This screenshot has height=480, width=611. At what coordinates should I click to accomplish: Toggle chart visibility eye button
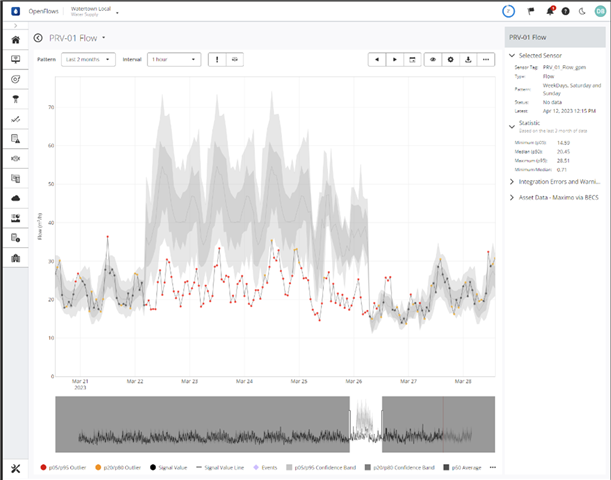[433, 59]
